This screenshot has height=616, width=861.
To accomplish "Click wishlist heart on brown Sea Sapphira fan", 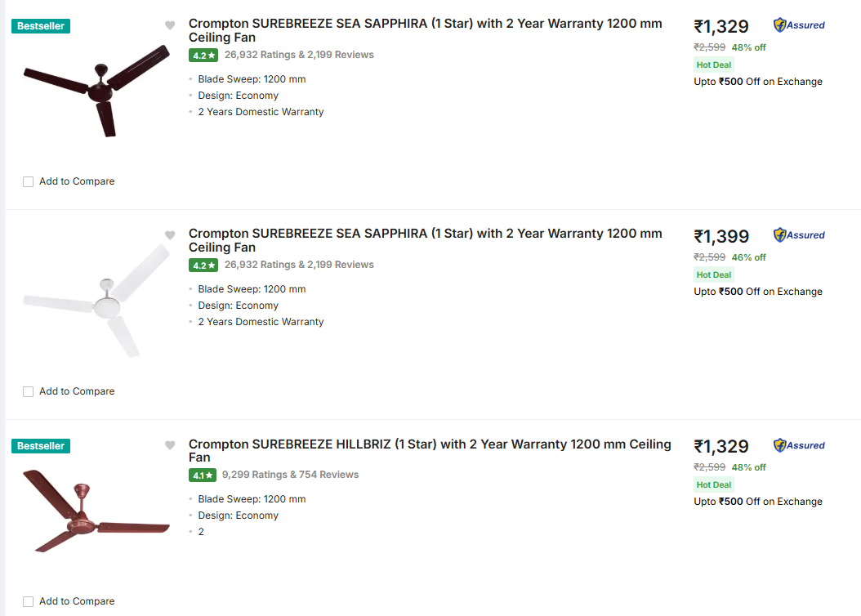I will [x=170, y=25].
